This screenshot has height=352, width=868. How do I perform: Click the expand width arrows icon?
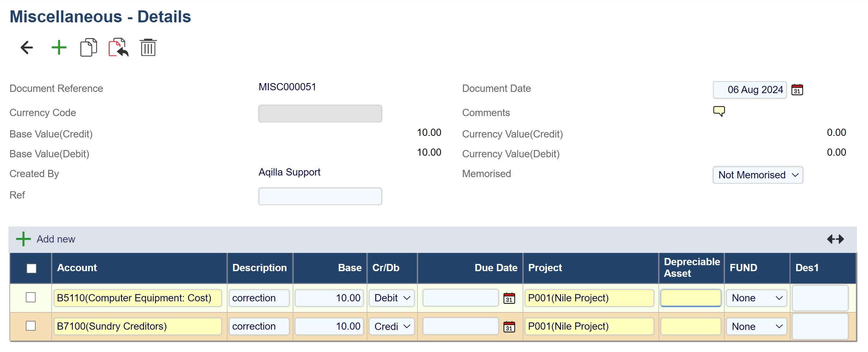pyautogui.click(x=835, y=239)
